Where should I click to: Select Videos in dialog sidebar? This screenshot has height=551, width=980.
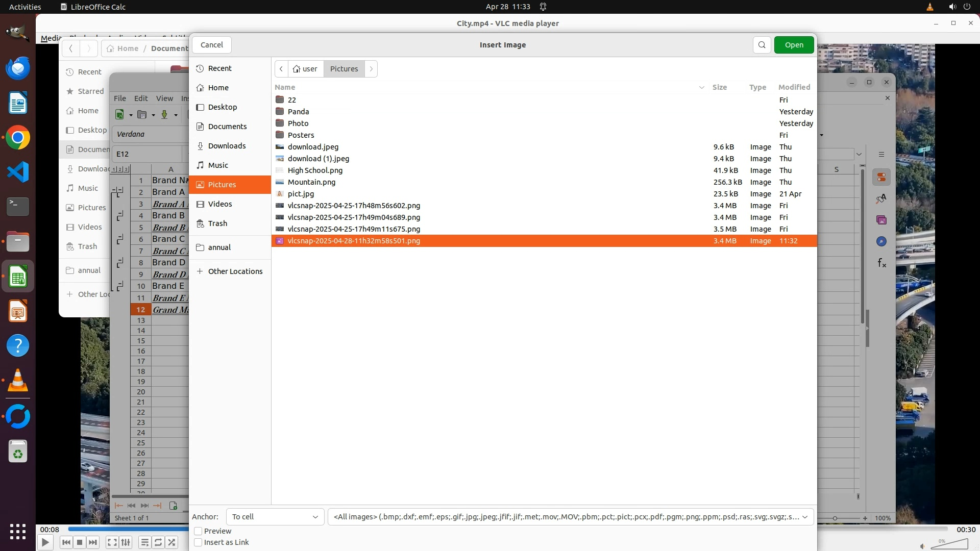220,204
